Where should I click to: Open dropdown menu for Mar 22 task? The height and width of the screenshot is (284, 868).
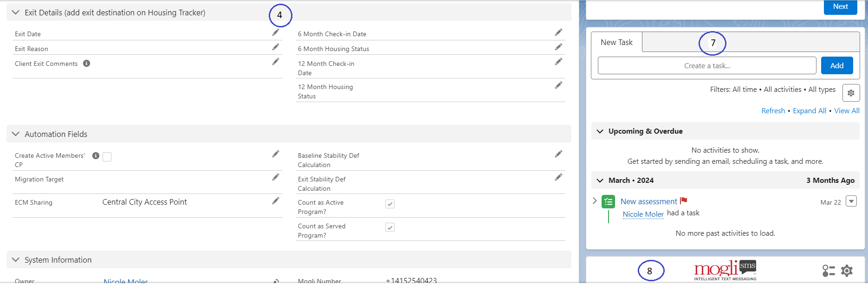pyautogui.click(x=851, y=201)
